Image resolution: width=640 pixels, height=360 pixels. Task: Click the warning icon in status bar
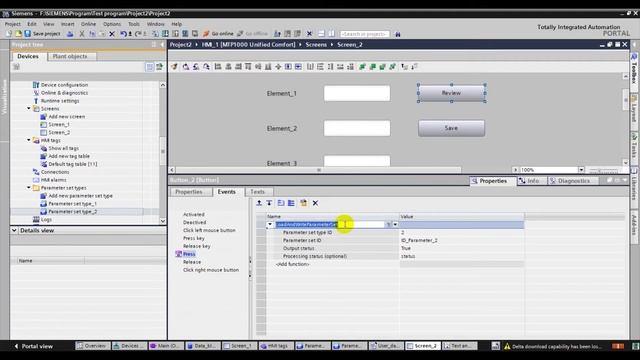click(x=507, y=346)
